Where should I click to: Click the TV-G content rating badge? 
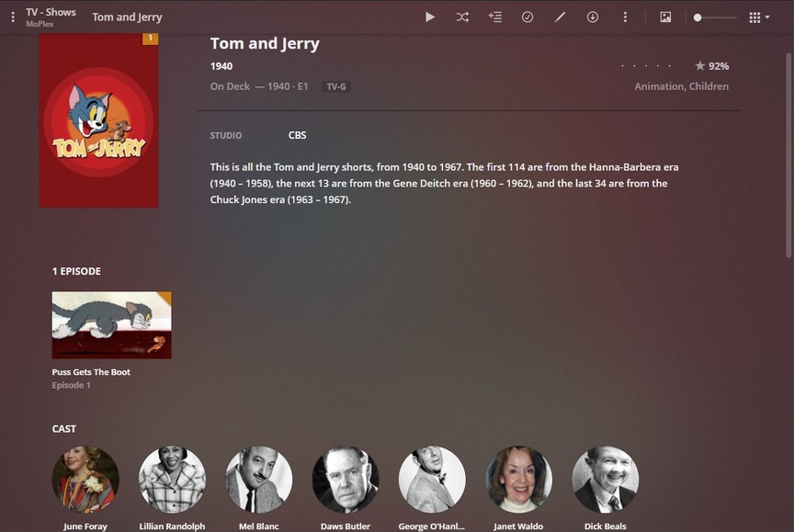pyautogui.click(x=336, y=86)
